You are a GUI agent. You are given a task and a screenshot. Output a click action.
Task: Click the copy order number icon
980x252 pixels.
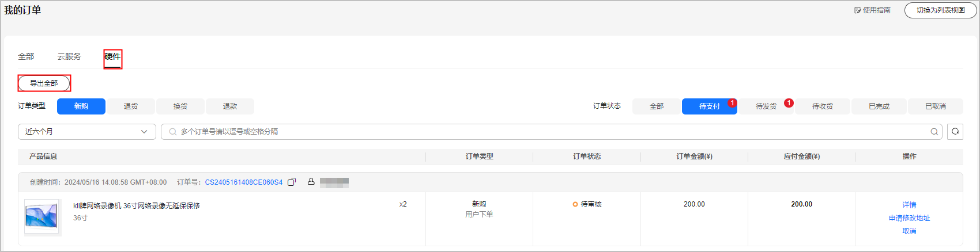coord(292,182)
